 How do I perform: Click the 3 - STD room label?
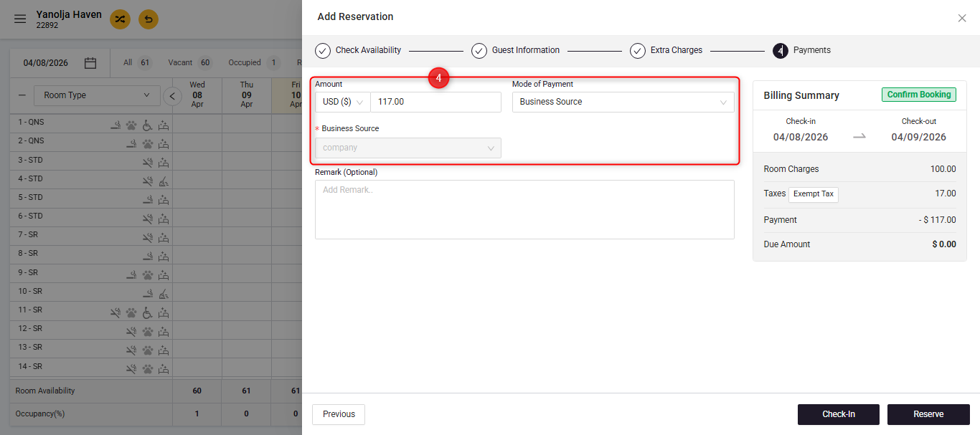tap(31, 160)
